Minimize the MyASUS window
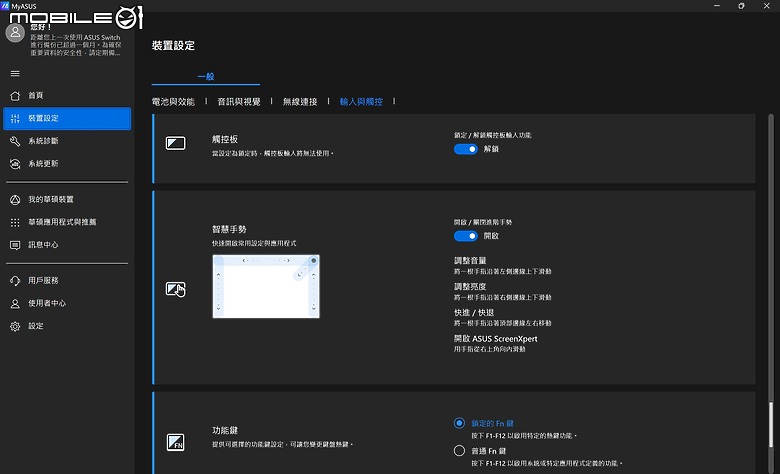The width and height of the screenshot is (780, 474). (717, 6)
